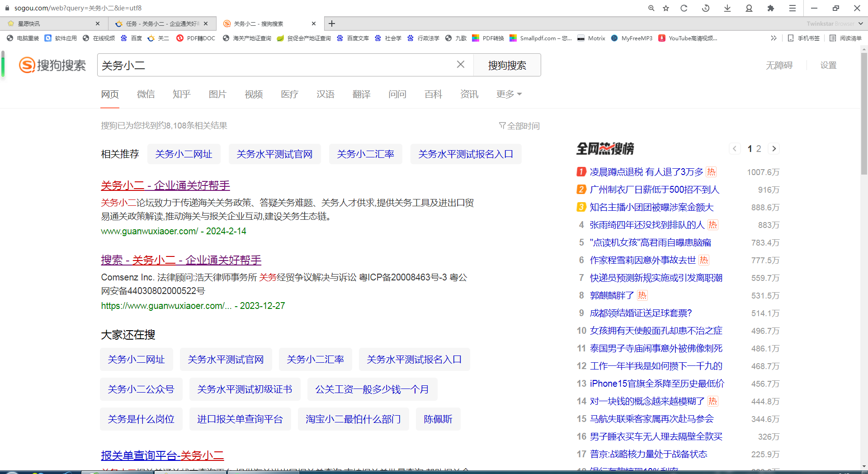Select suggestion 进口报关单查询平台
This screenshot has height=474, width=868.
(x=240, y=419)
